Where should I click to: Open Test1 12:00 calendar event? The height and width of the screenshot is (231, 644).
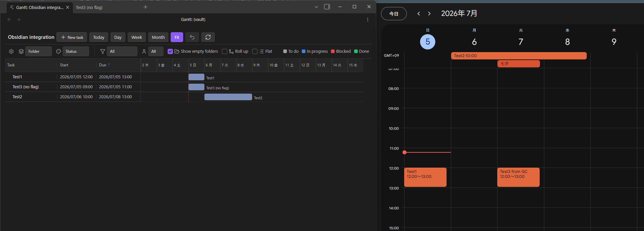click(x=425, y=177)
